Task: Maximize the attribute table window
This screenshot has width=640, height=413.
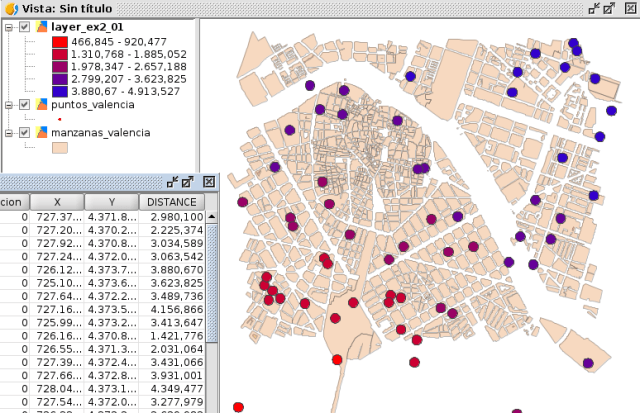Action: click(188, 182)
